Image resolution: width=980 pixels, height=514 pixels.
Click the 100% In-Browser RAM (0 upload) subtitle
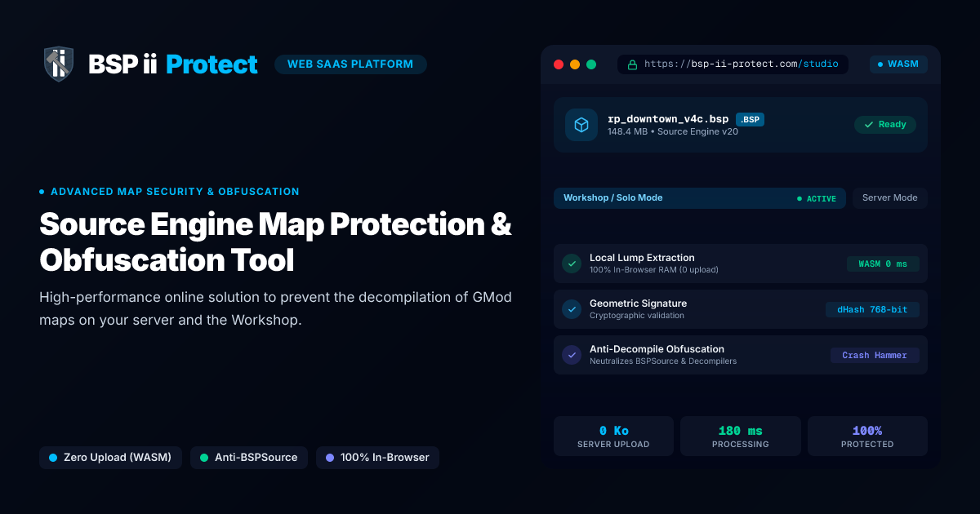point(654,270)
